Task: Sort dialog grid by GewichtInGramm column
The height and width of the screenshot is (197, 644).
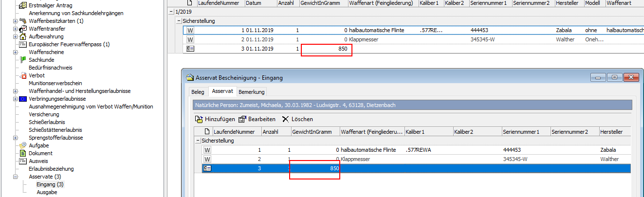Action: point(314,131)
